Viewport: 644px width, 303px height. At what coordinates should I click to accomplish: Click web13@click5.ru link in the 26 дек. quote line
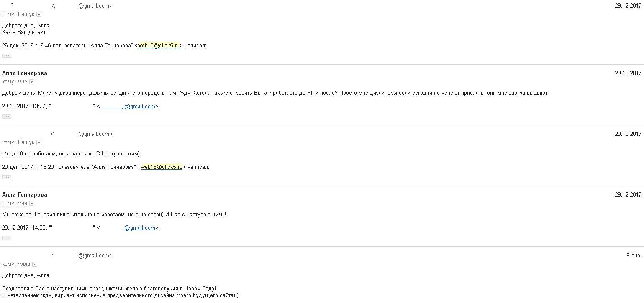(x=159, y=46)
